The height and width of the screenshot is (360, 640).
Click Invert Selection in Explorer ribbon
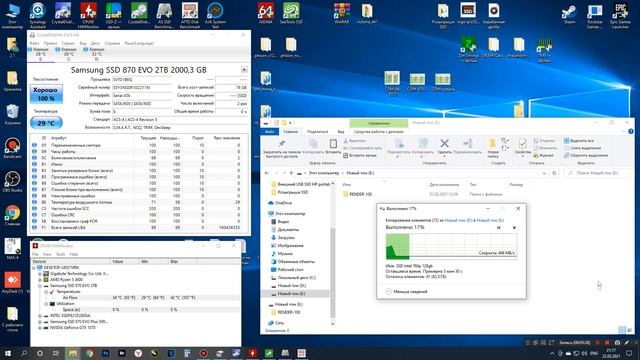586,156
